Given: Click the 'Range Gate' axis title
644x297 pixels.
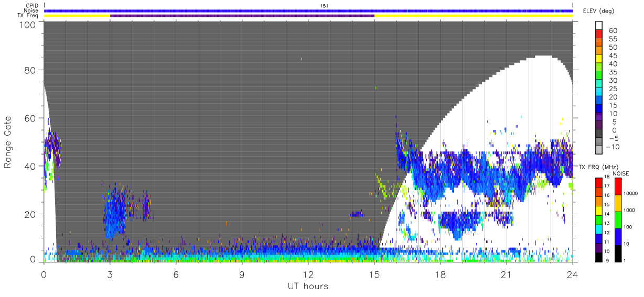Looking at the screenshot, I should coord(8,141).
